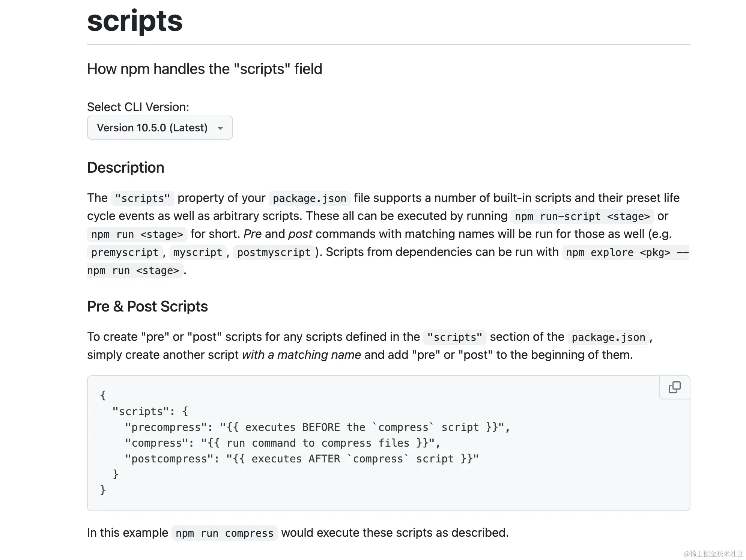746x560 pixels.
Task: Click the "Select CLI Version:" label
Action: pyautogui.click(x=138, y=107)
